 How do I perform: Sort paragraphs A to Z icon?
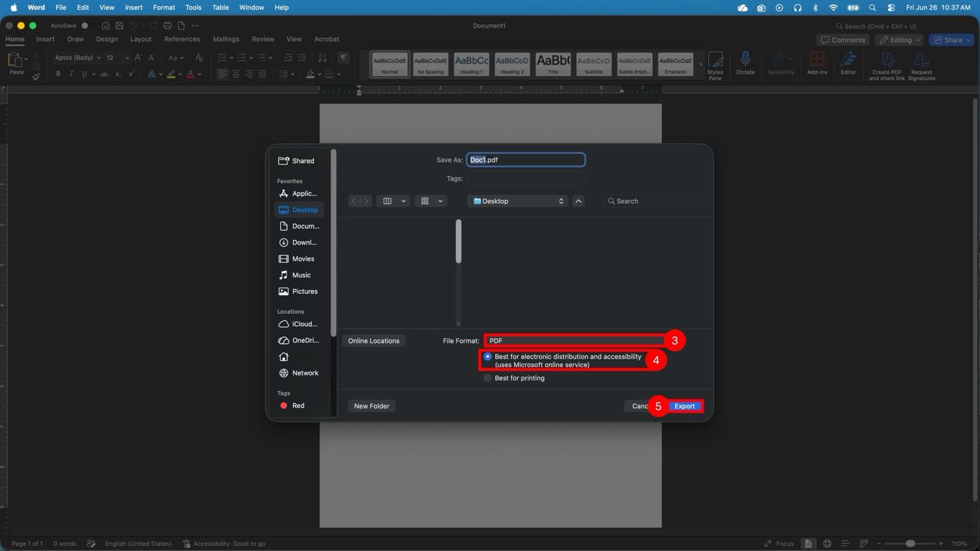322,58
